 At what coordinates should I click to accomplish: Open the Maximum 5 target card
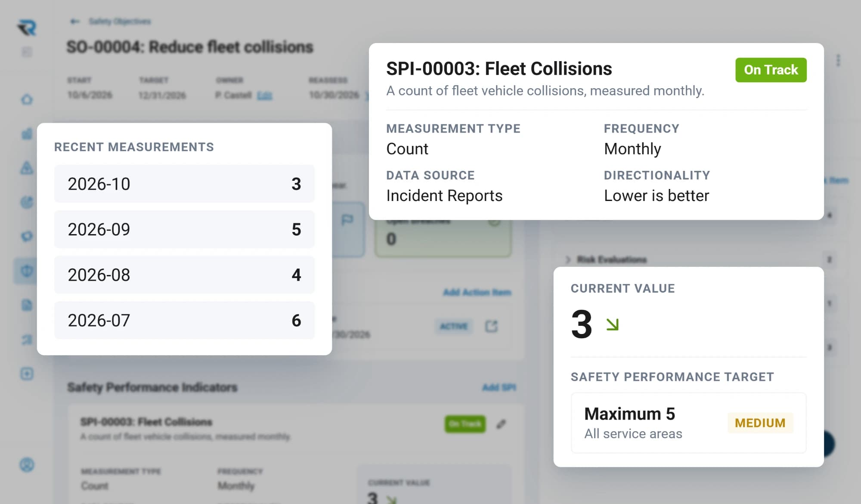688,423
